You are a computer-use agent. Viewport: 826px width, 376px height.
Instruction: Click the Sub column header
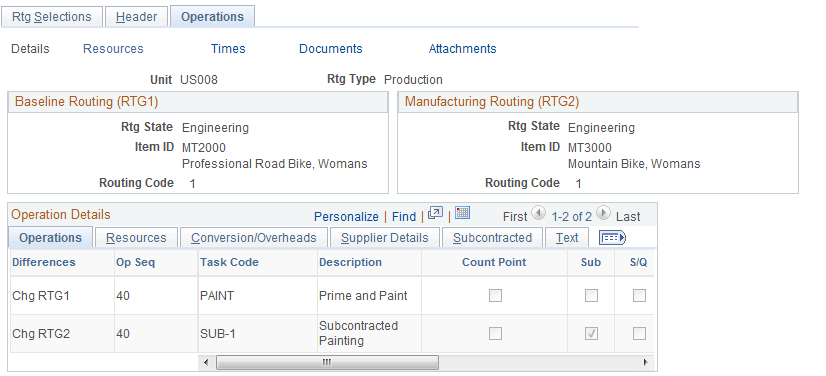(591, 262)
